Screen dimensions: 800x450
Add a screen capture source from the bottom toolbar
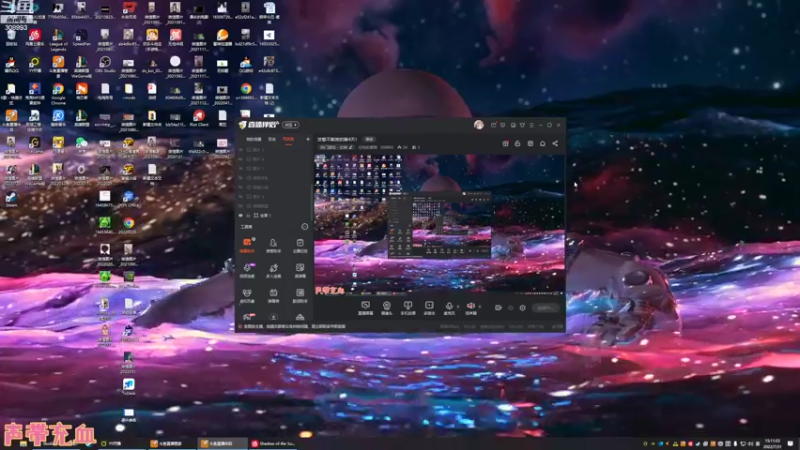[x=365, y=308]
